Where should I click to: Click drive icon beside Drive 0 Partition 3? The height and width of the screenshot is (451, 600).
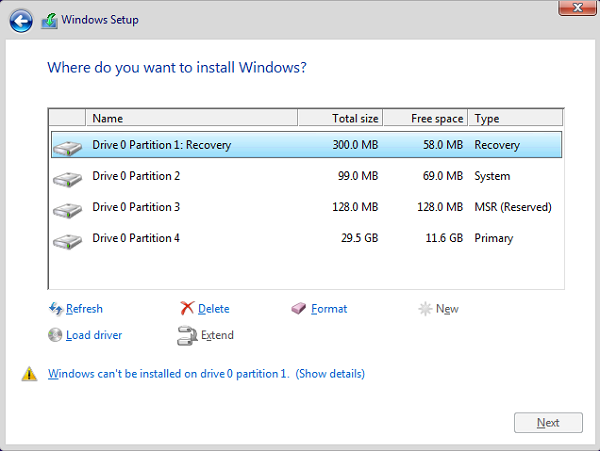67,210
